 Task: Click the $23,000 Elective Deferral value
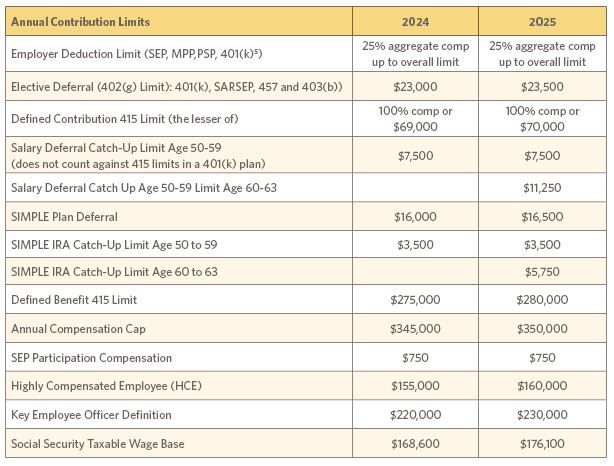click(x=416, y=87)
